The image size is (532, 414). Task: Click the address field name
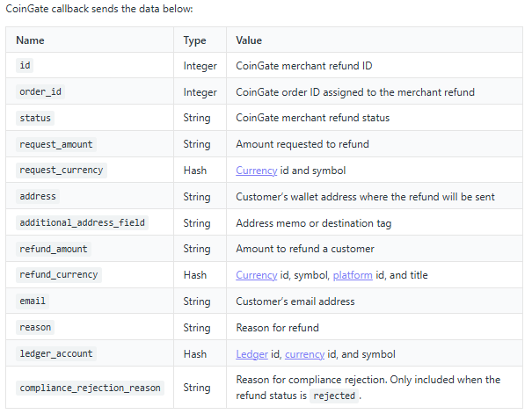pos(38,197)
